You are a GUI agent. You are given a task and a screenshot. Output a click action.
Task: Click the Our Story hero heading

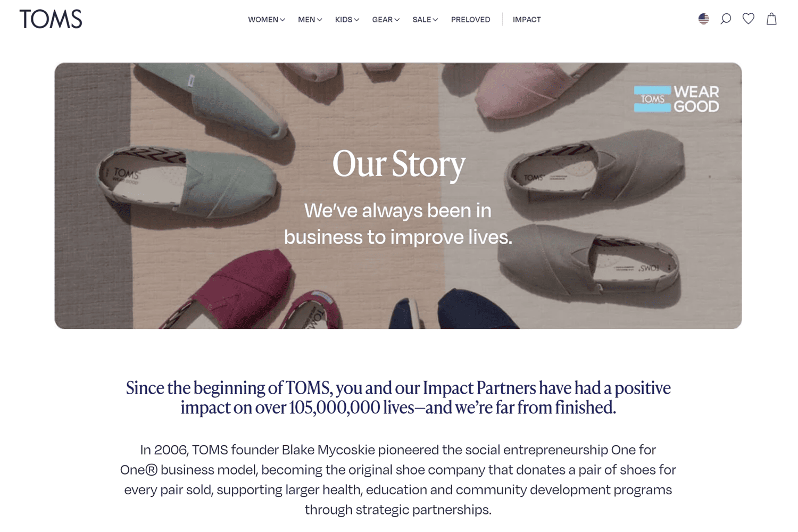click(398, 164)
